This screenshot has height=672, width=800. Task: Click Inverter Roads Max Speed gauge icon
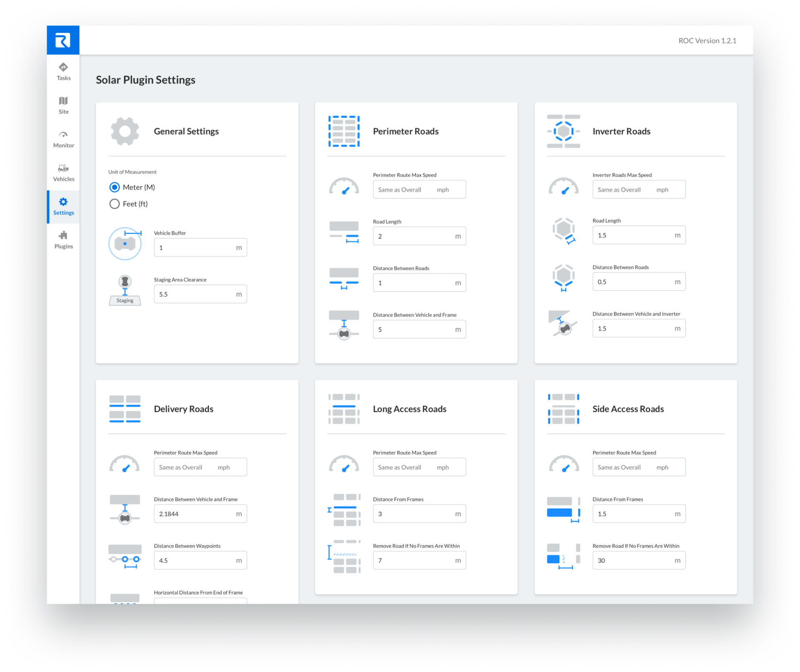point(563,186)
